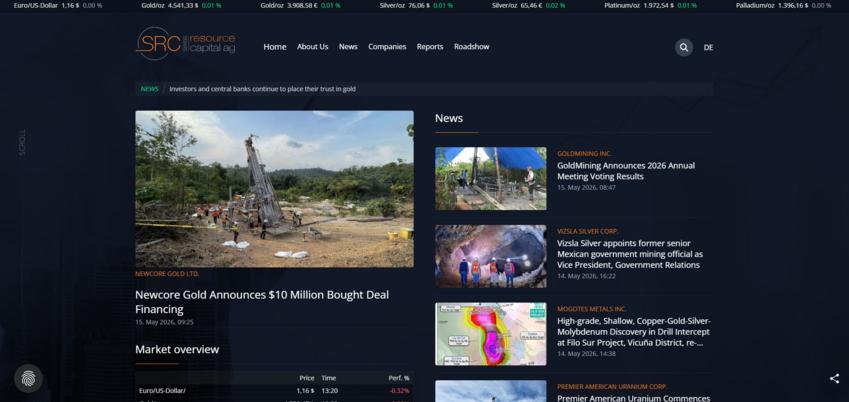Select the Euro/US-Dollar row in Market overview
The width and height of the screenshot is (849, 402).
tap(275, 391)
